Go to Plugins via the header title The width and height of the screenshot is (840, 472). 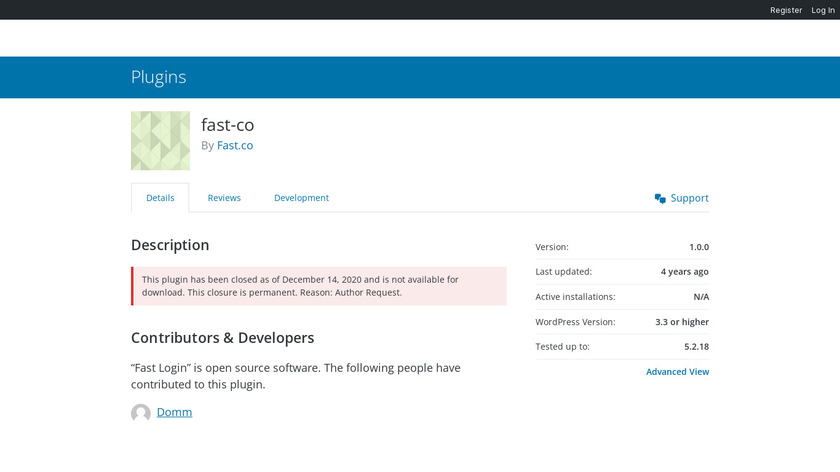click(x=158, y=77)
